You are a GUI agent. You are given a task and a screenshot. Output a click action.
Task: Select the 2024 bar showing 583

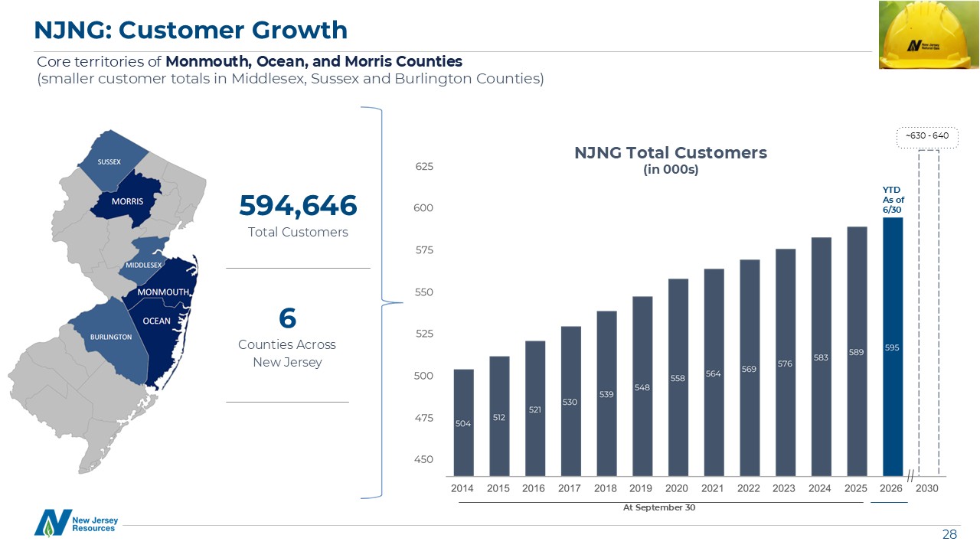pyautogui.click(x=822, y=357)
